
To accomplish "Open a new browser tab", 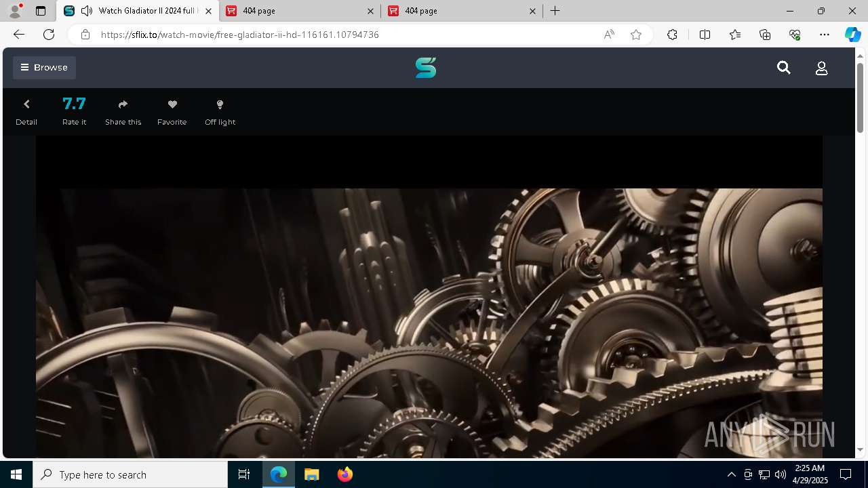I will click(555, 11).
